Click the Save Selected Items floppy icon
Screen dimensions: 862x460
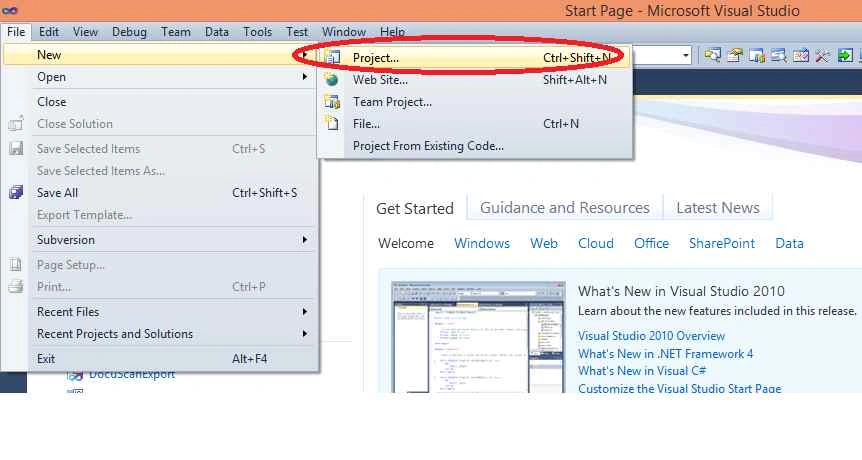click(x=16, y=148)
